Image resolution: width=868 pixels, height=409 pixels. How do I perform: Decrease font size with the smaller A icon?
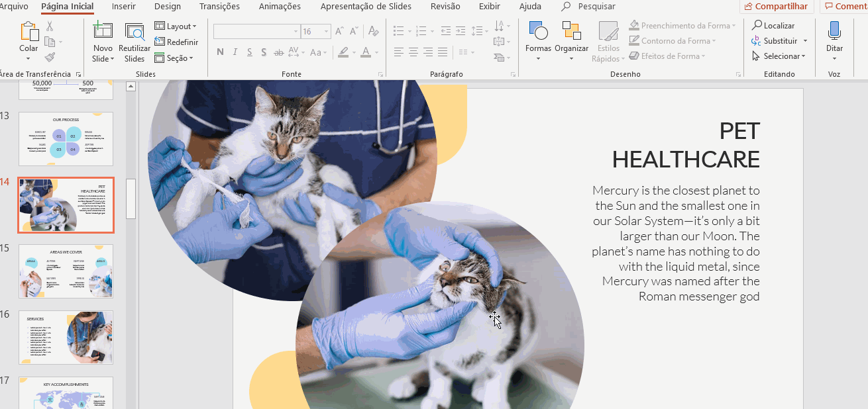[x=353, y=31]
